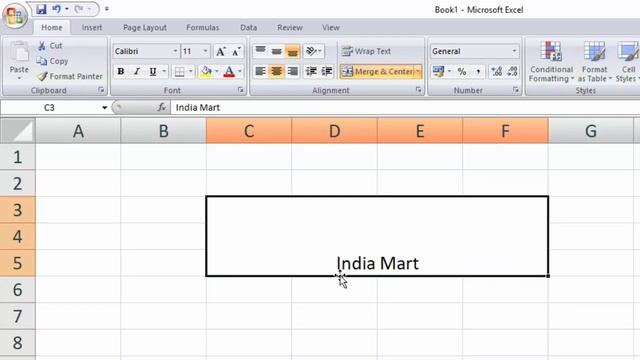Screen dimensions: 640x360
Task: Open Format as Table gallery
Action: click(x=594, y=62)
